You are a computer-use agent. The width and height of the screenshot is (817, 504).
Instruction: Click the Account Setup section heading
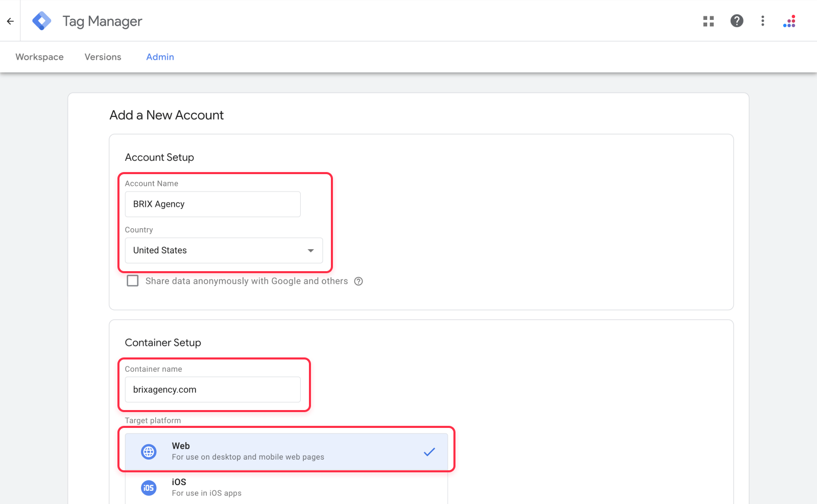[159, 157]
